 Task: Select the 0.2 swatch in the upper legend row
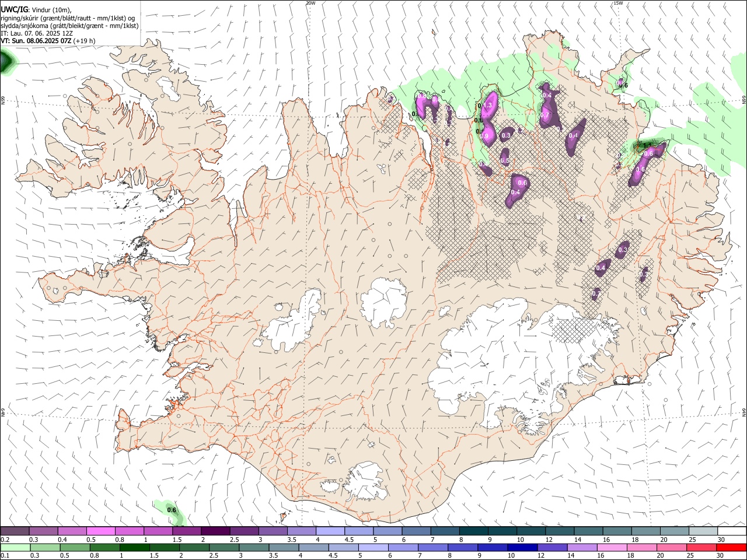point(15,531)
